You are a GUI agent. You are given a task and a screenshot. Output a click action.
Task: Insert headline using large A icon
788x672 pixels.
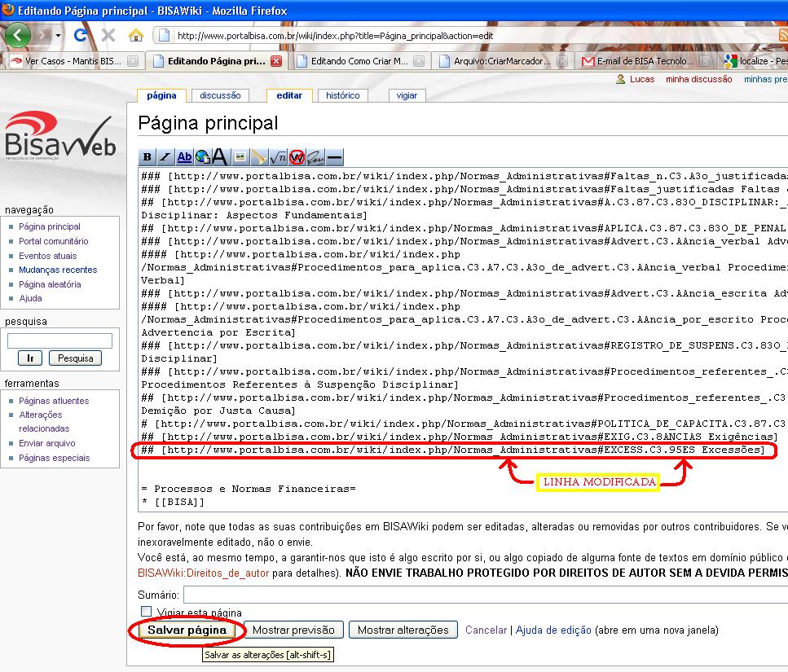[x=220, y=157]
